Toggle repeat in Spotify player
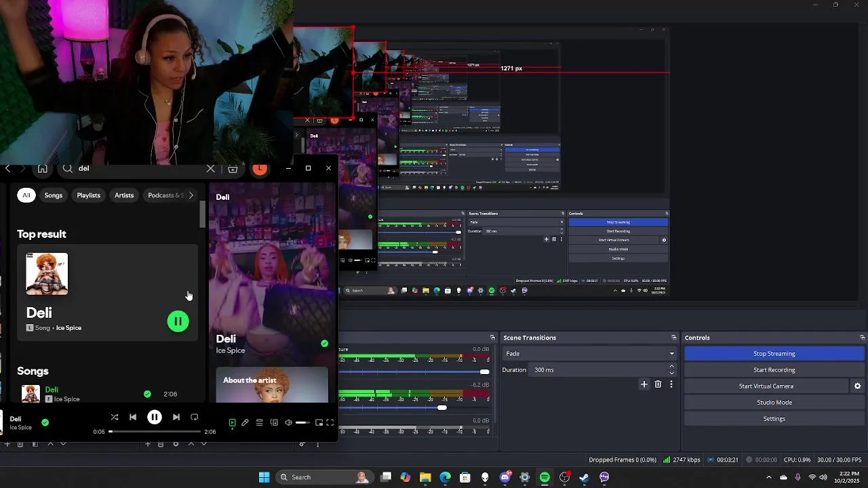This screenshot has width=868, height=488. point(195,417)
